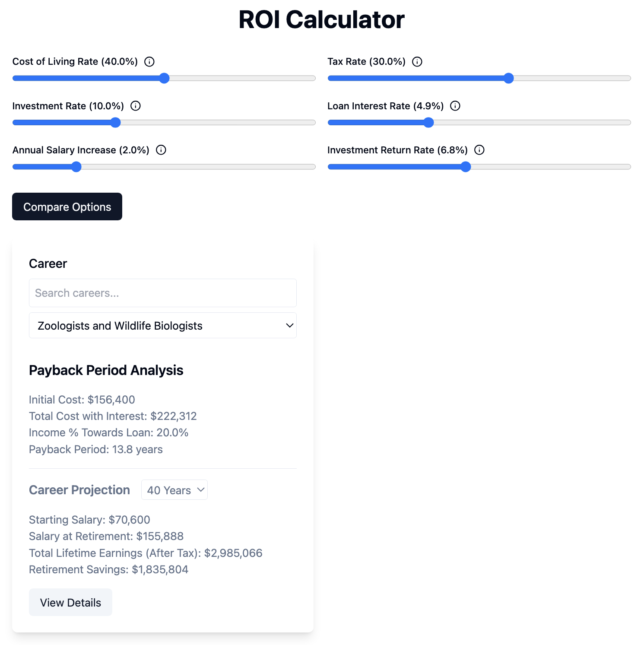Move the Tax Rate slider handle
The image size is (644, 645).
click(x=509, y=78)
